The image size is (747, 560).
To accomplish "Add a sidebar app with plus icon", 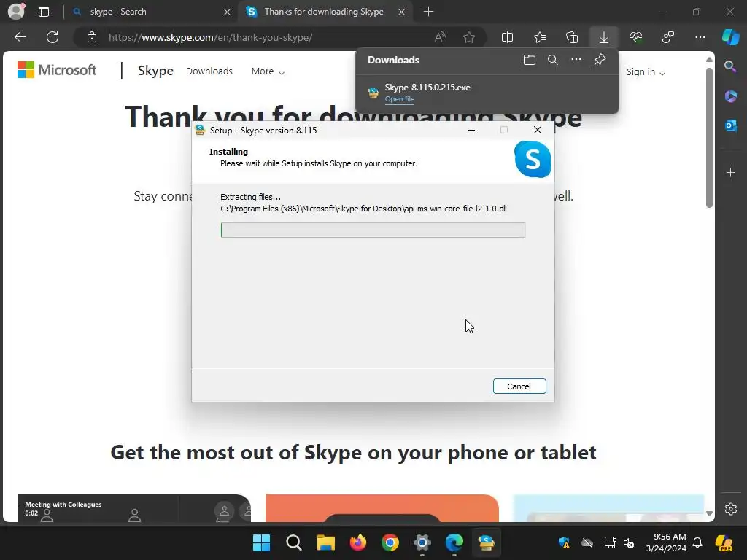I will click(730, 172).
